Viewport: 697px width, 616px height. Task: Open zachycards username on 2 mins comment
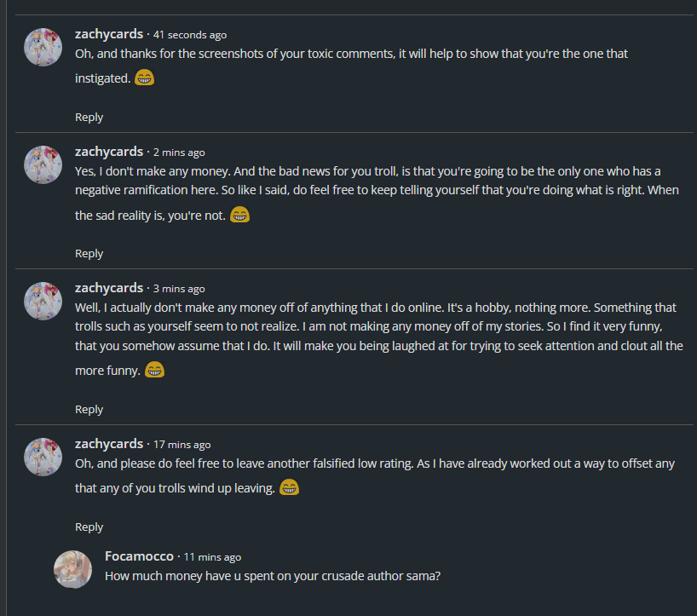click(x=109, y=152)
